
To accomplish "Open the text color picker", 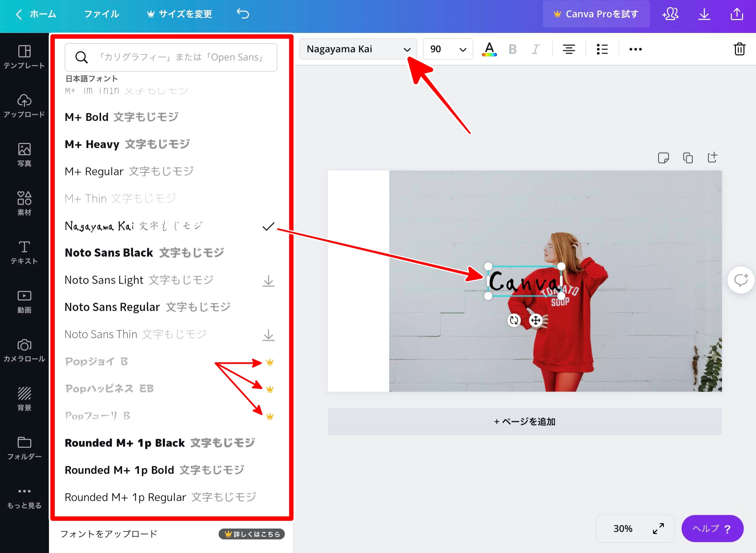I will (x=489, y=49).
